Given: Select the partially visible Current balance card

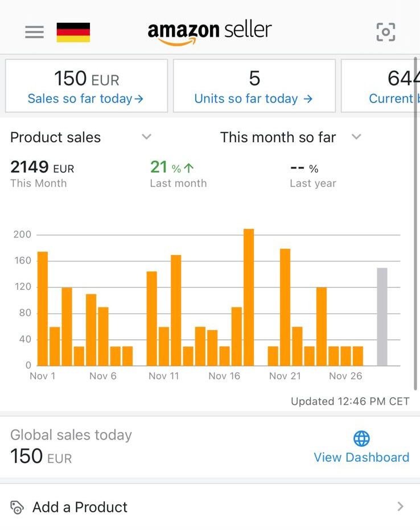Looking at the screenshot, I should pyautogui.click(x=380, y=86).
